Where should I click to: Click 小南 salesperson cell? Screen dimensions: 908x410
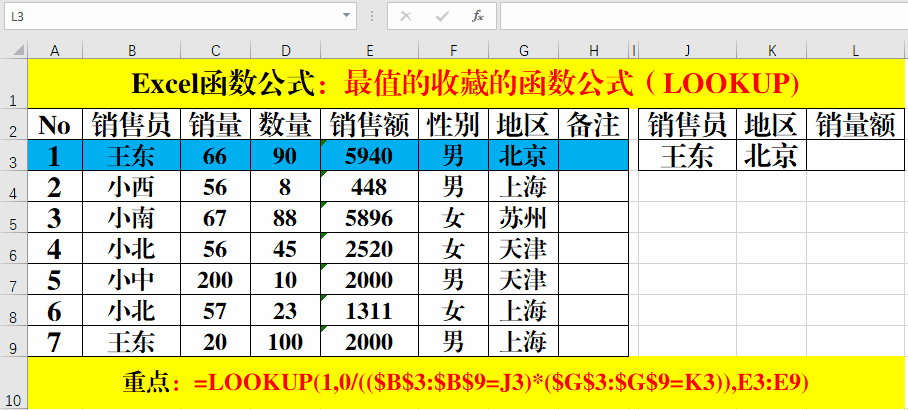point(131,217)
